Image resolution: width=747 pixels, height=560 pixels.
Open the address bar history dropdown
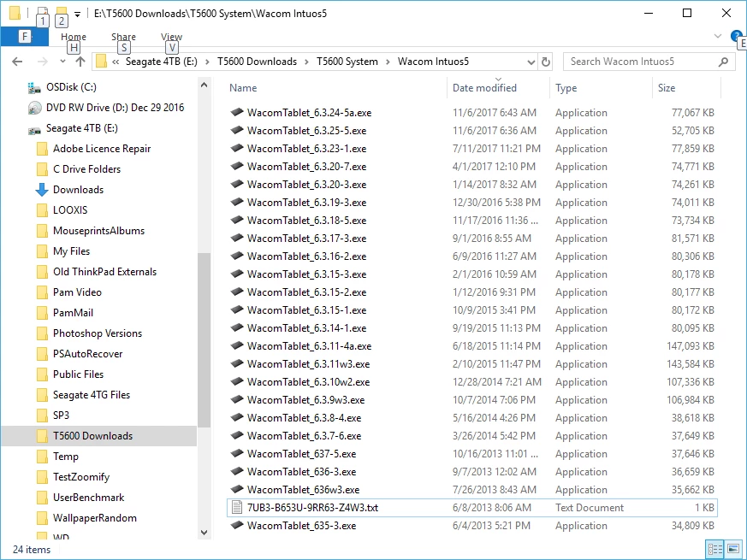(531, 62)
